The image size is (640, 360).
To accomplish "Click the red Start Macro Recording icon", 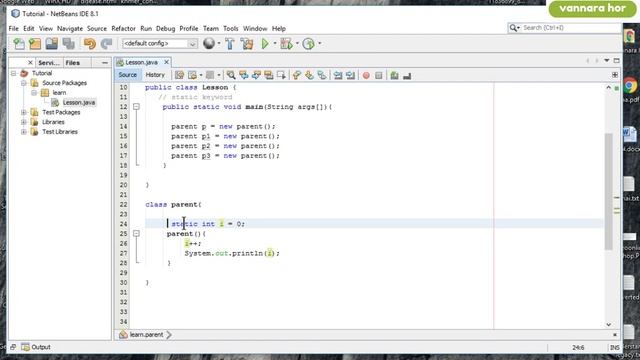I will (366, 75).
